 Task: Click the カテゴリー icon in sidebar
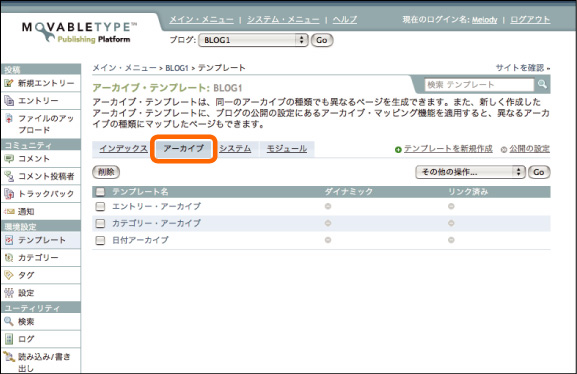(9, 258)
